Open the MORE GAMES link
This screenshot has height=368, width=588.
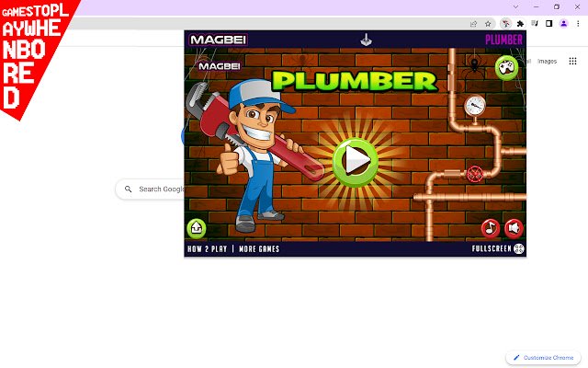pos(259,249)
